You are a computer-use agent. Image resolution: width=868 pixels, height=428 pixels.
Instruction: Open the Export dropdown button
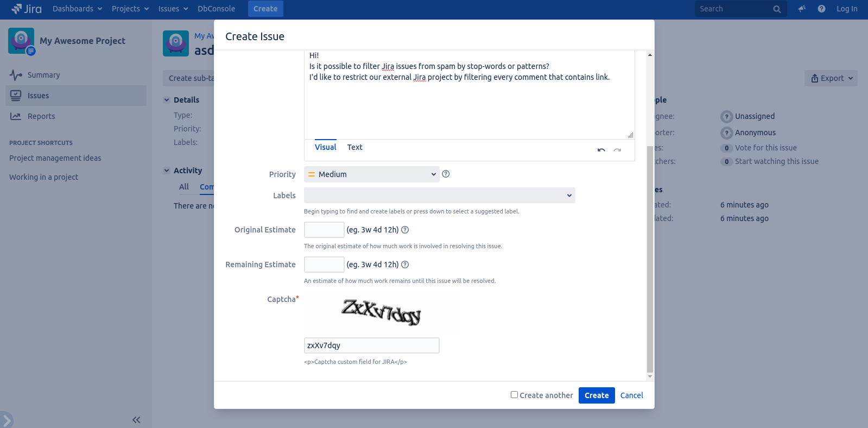click(831, 78)
